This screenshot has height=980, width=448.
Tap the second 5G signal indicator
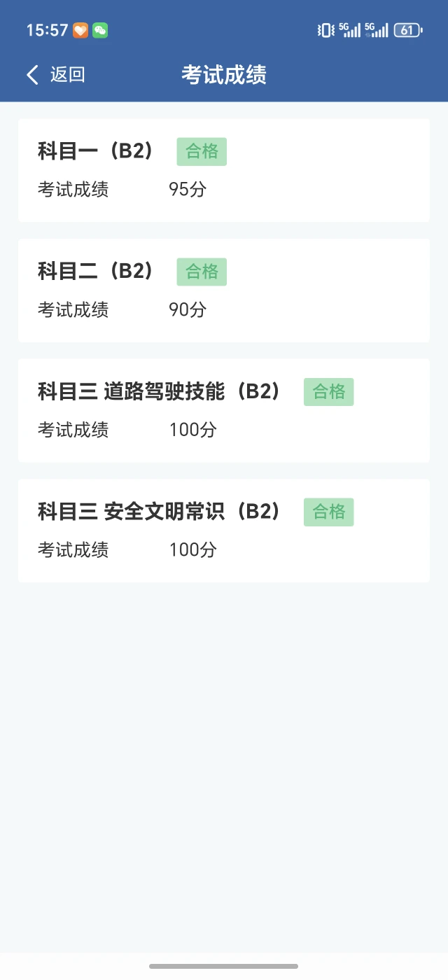click(x=377, y=30)
